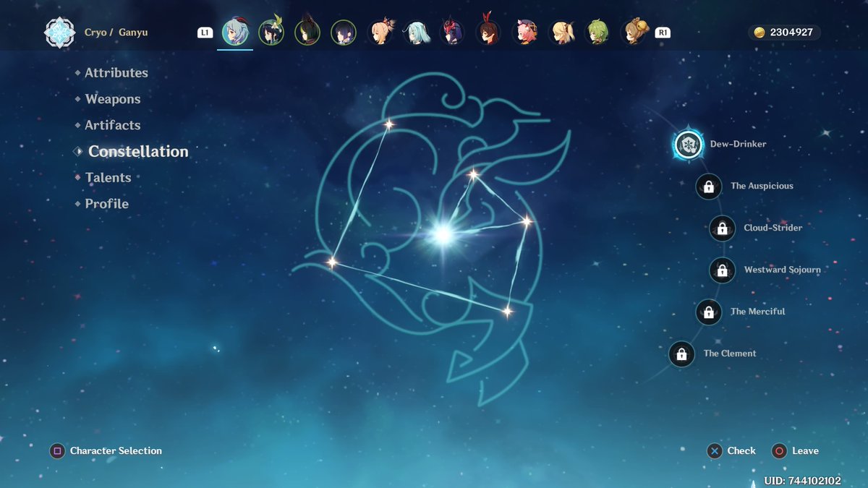868x488 pixels.
Task: Open the Weapons menu
Action: pos(113,99)
